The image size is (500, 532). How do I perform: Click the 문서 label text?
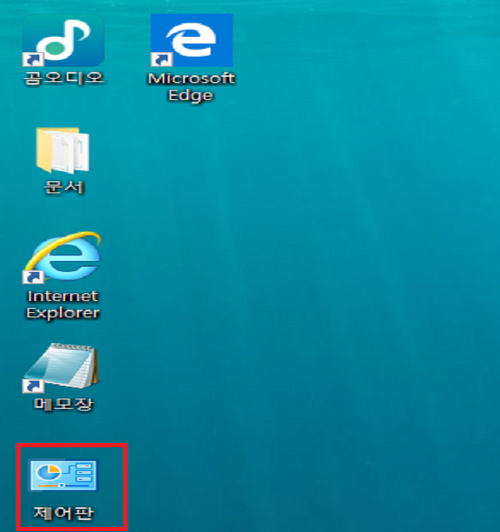pos(63,187)
